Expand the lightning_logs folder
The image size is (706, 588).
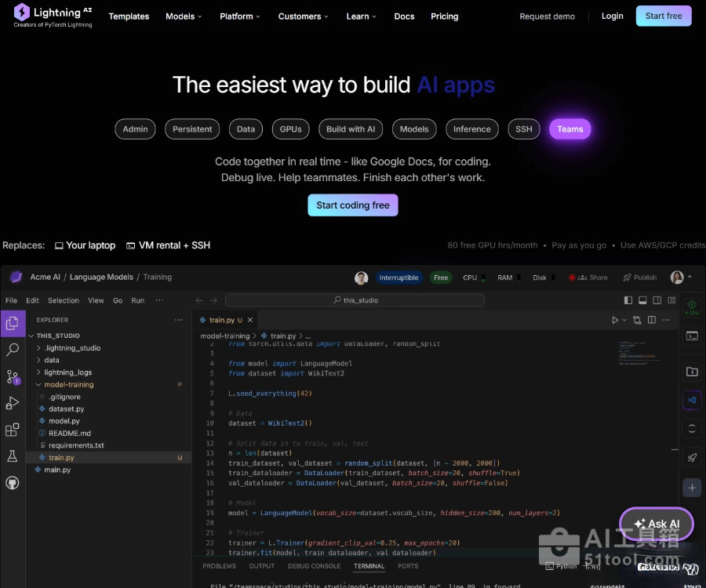67,372
